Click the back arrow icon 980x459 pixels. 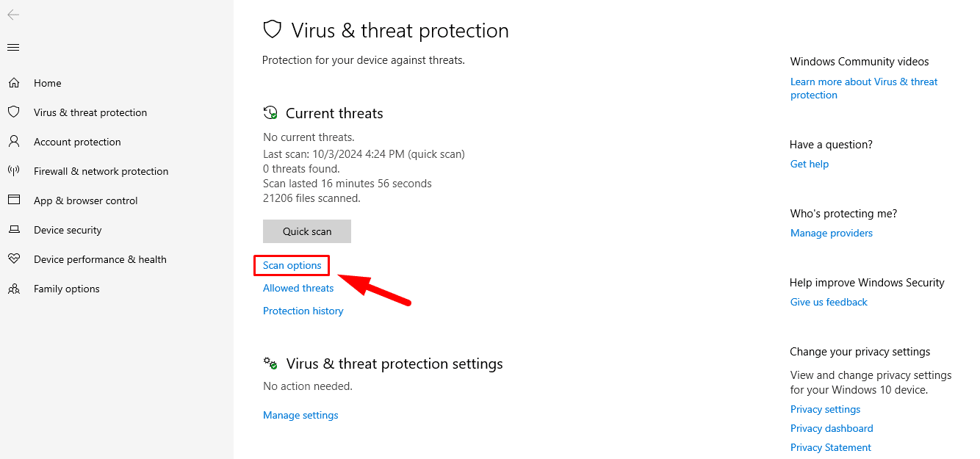coord(13,15)
